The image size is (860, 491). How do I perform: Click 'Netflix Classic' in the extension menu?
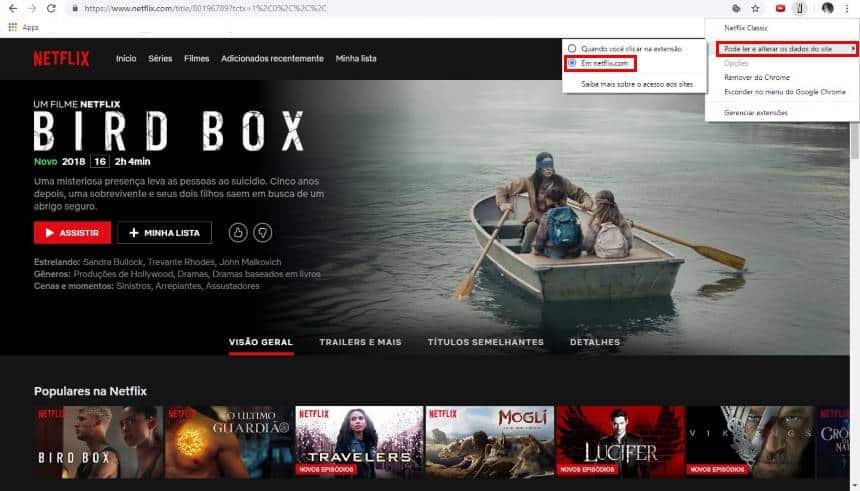point(745,28)
